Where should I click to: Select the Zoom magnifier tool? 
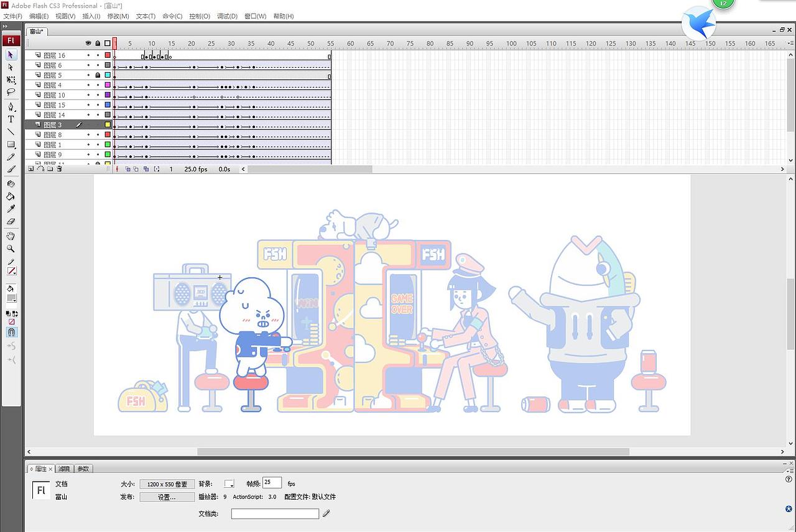click(11, 249)
